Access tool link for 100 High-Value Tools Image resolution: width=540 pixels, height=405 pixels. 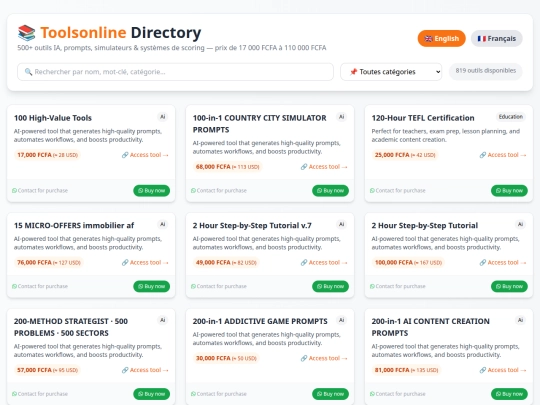click(145, 155)
